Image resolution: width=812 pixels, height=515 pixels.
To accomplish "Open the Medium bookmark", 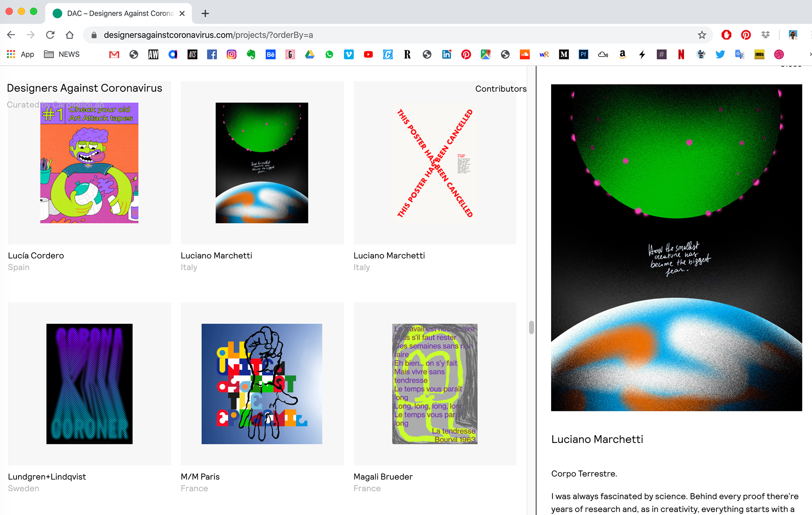I will tap(564, 55).
